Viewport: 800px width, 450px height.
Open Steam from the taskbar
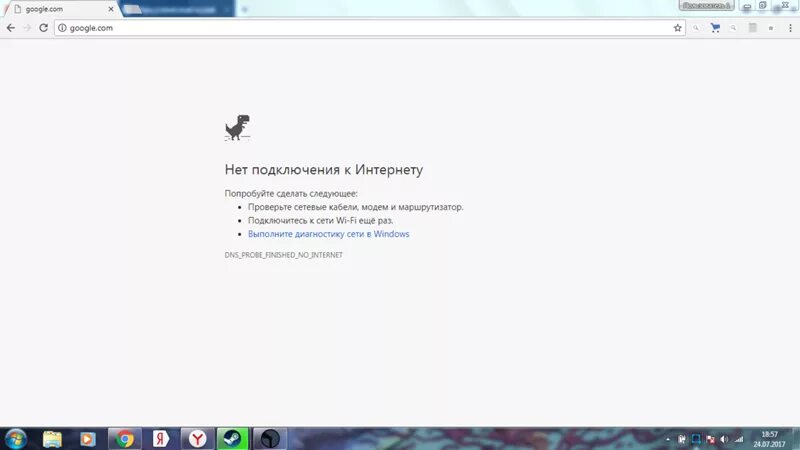tap(233, 439)
